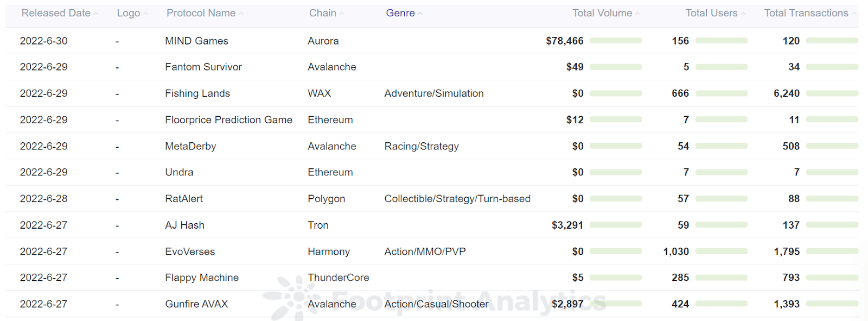Click the Racing/Strategy genre label
The width and height of the screenshot is (868, 321).
[422, 146]
